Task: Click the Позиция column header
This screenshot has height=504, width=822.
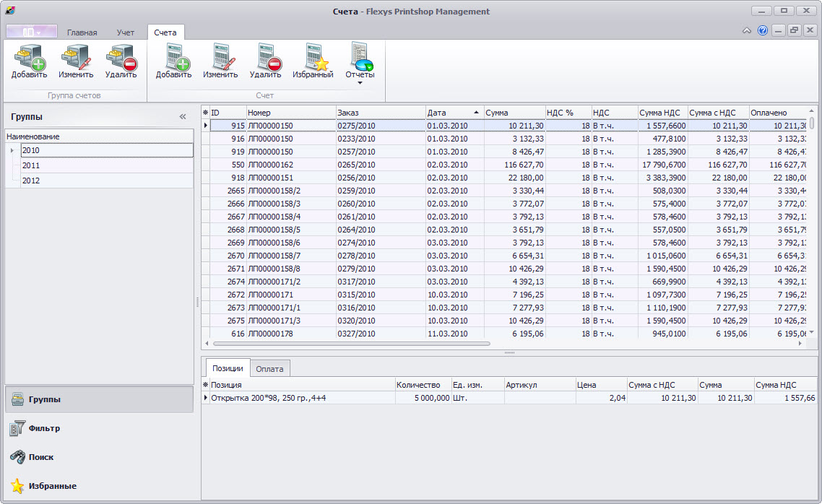Action: pos(302,385)
